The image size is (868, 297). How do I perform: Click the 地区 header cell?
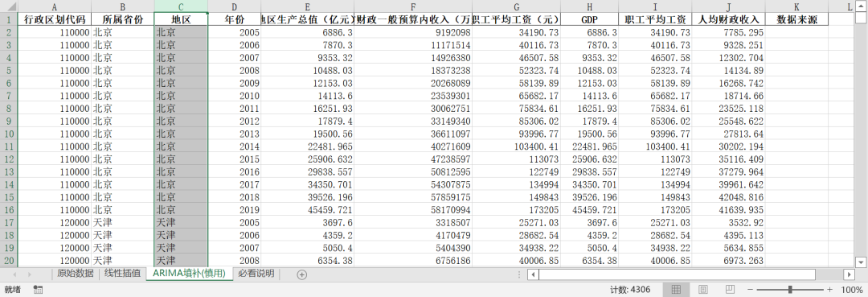pos(181,19)
